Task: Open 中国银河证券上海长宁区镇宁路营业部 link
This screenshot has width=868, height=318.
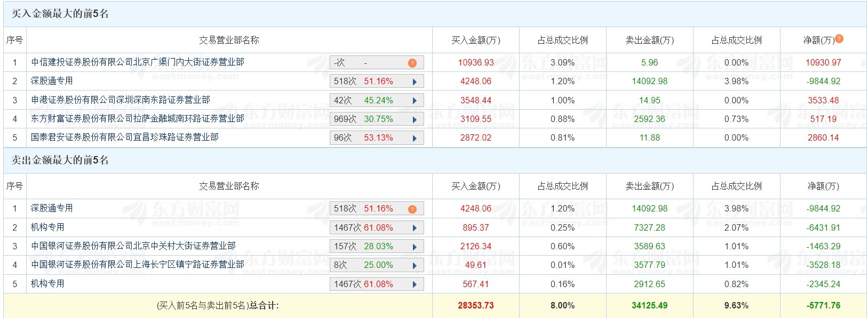Action: coord(138,265)
